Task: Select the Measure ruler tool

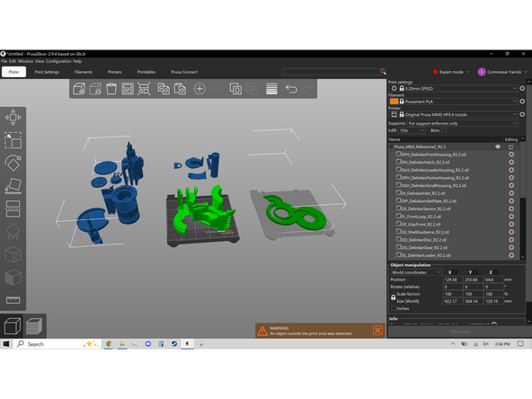Action: [x=13, y=300]
